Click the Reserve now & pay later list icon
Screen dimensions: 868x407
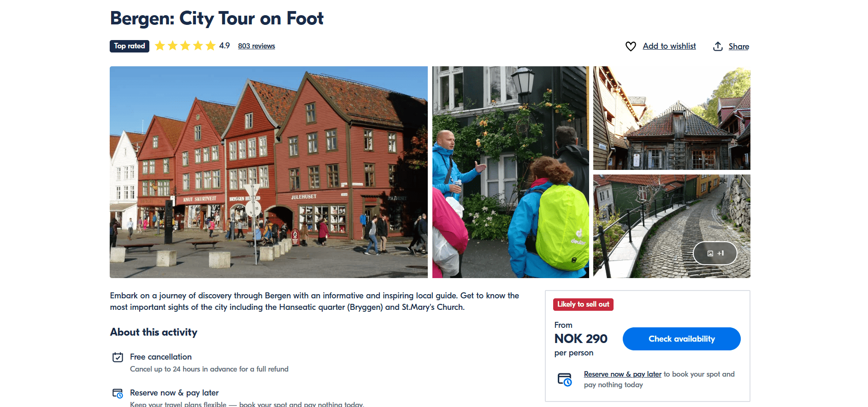pyautogui.click(x=118, y=393)
